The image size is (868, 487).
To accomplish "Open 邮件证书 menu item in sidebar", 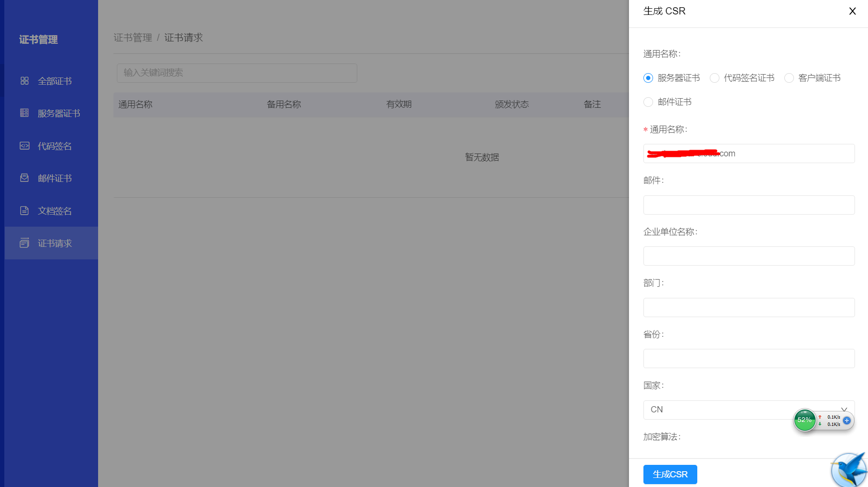I will click(x=51, y=178).
